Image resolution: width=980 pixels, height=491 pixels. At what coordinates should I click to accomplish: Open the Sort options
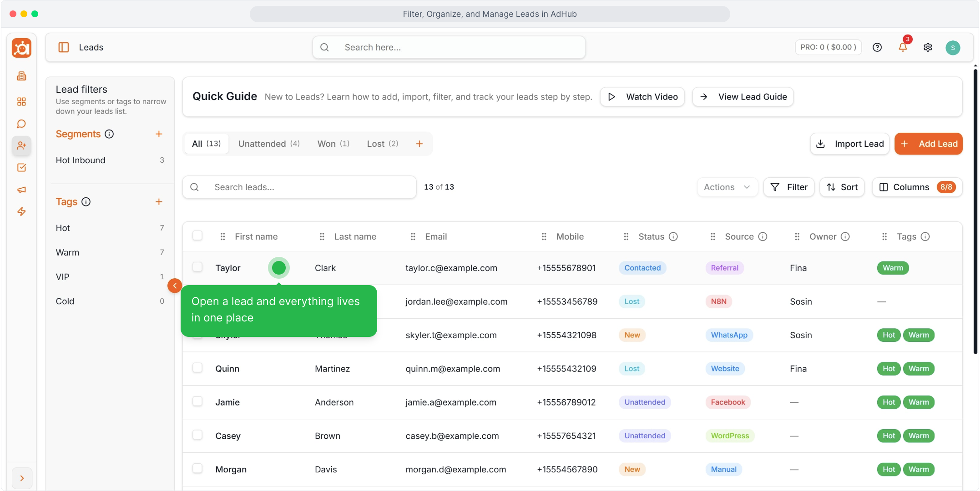[842, 187]
